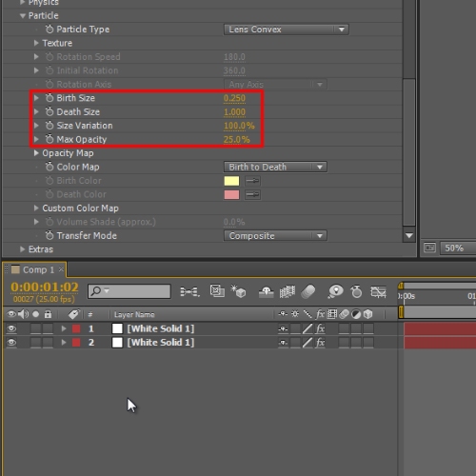Toggle the shy layers hide icon

click(x=266, y=291)
